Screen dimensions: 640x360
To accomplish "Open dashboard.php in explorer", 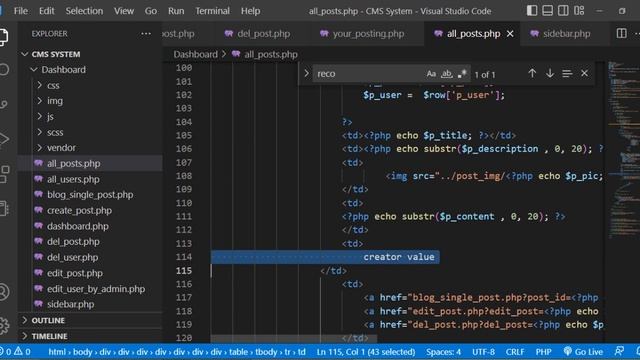I will click(78, 226).
